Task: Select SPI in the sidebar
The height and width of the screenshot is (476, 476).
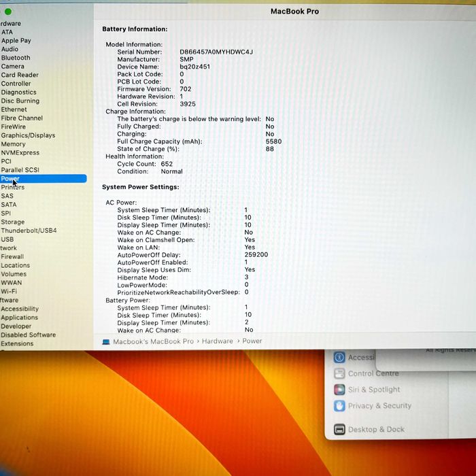Action: (5, 214)
